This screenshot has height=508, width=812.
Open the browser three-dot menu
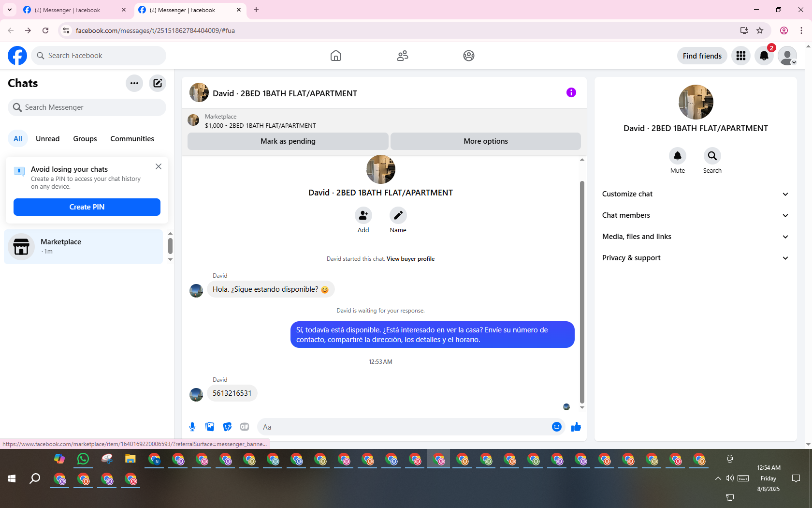coord(801,30)
